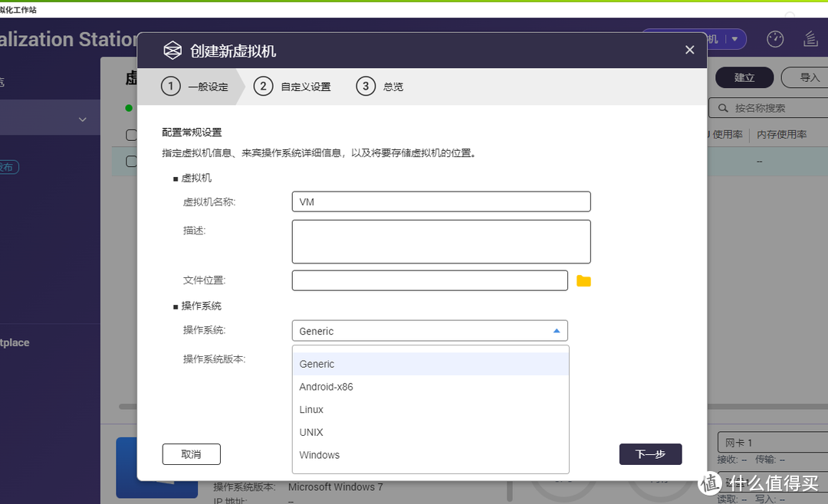
Task: Open the 操作系统版本 dropdown
Action: pyautogui.click(x=429, y=358)
